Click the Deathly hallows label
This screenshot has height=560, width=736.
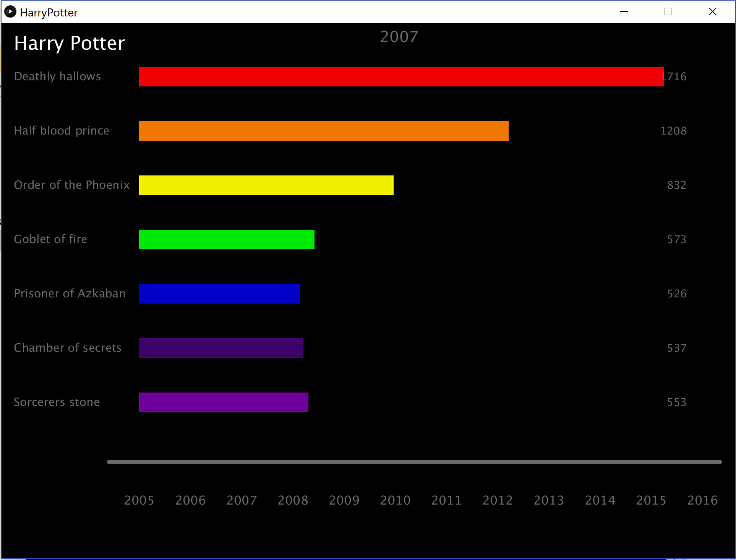pyautogui.click(x=57, y=76)
